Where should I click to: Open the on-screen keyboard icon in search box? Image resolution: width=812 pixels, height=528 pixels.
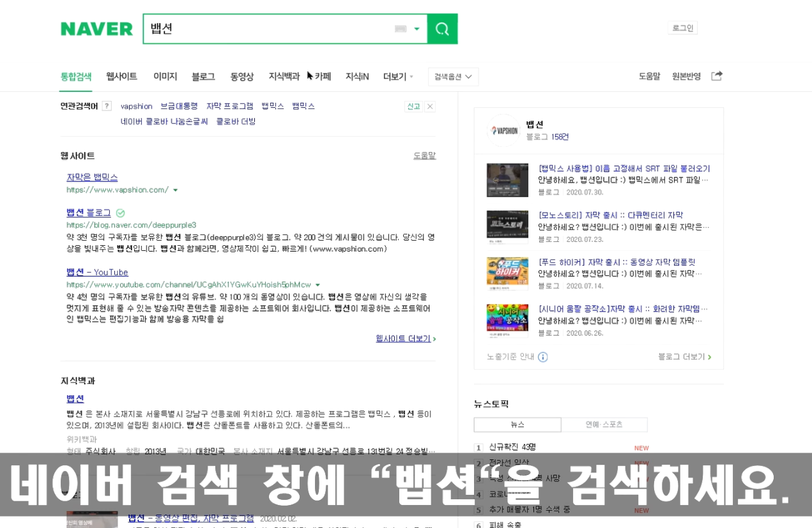(x=401, y=29)
